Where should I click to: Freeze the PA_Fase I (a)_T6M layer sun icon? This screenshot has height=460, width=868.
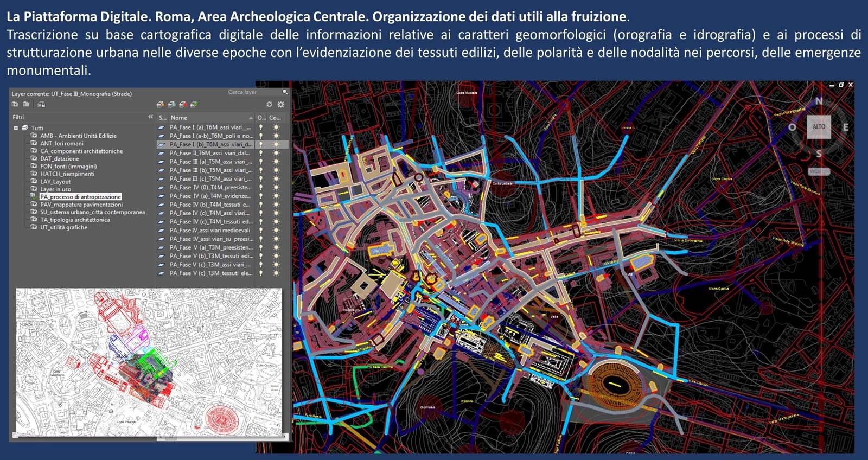click(276, 127)
